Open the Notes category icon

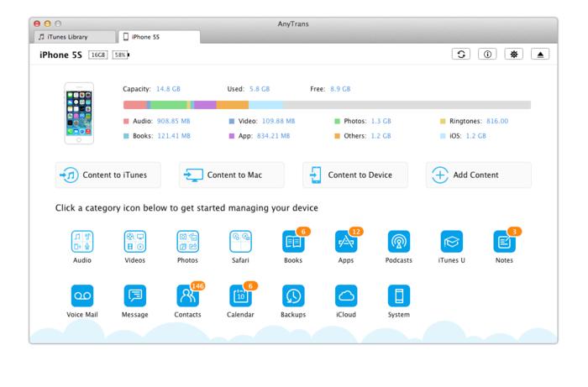pyautogui.click(x=504, y=242)
